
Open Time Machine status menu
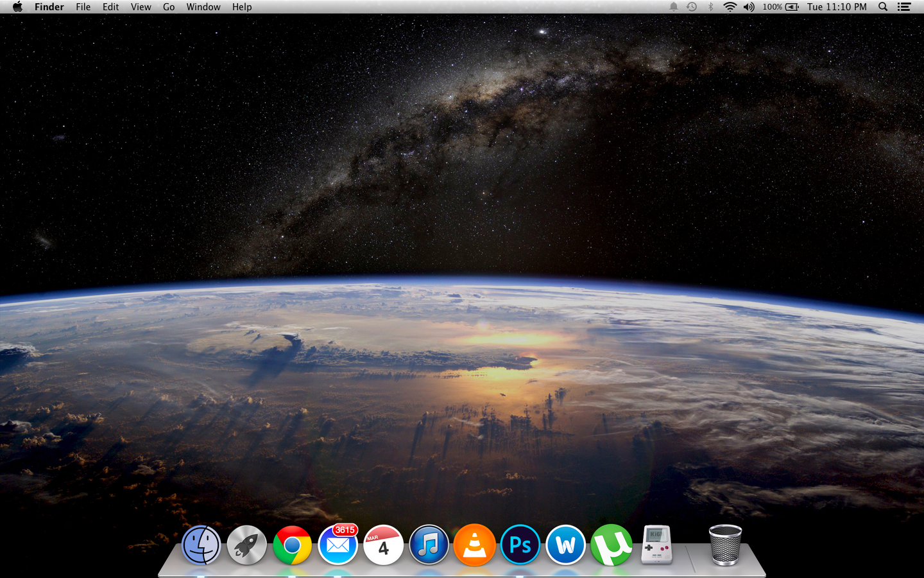point(692,7)
